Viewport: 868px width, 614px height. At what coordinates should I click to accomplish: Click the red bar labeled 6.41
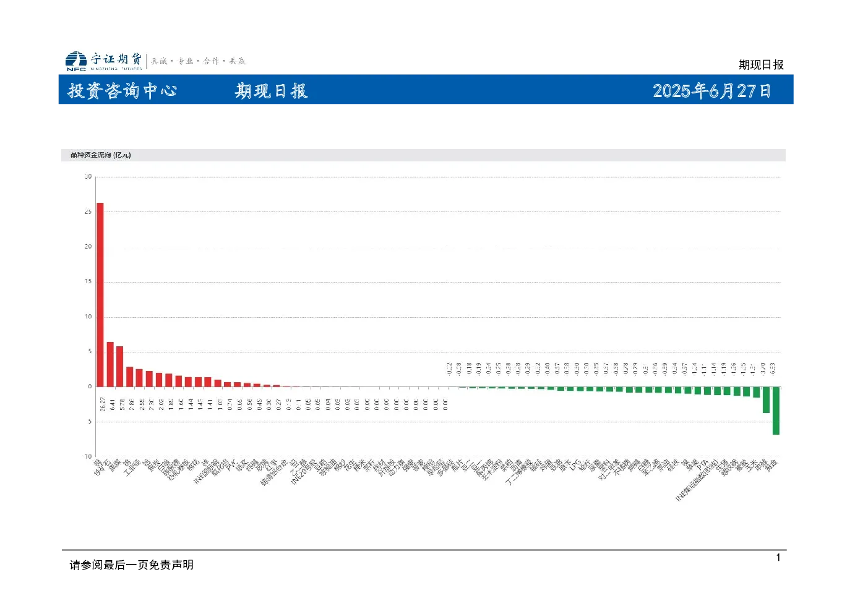[x=110, y=364]
